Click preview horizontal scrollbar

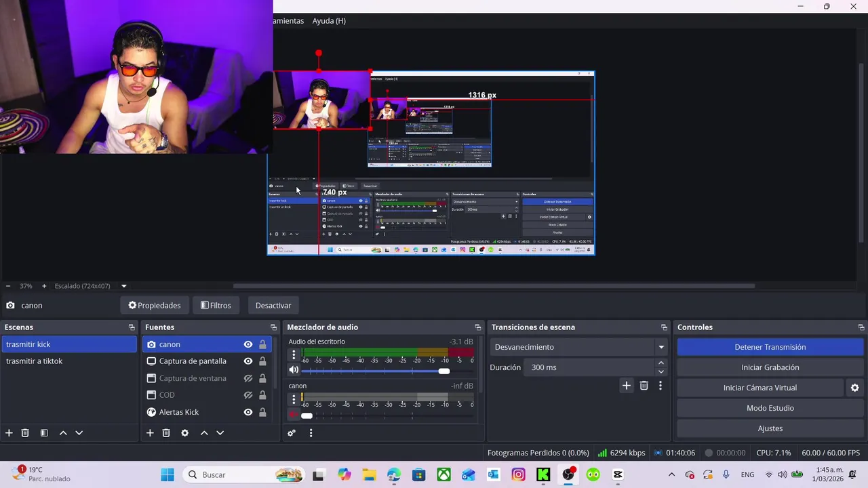[x=494, y=286]
